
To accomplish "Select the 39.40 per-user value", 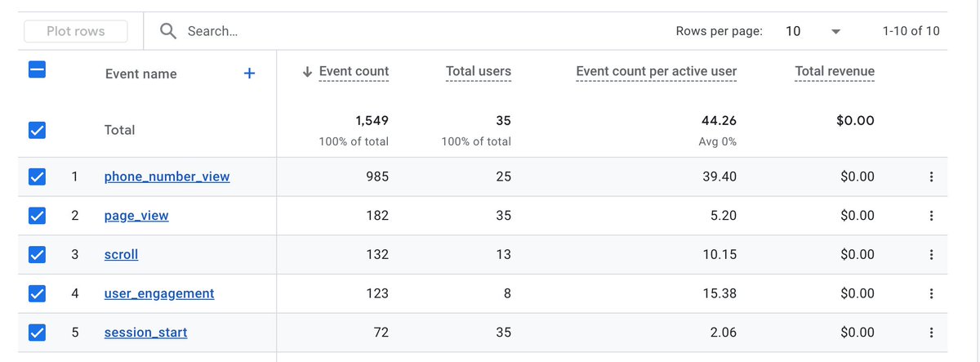I will tap(719, 177).
